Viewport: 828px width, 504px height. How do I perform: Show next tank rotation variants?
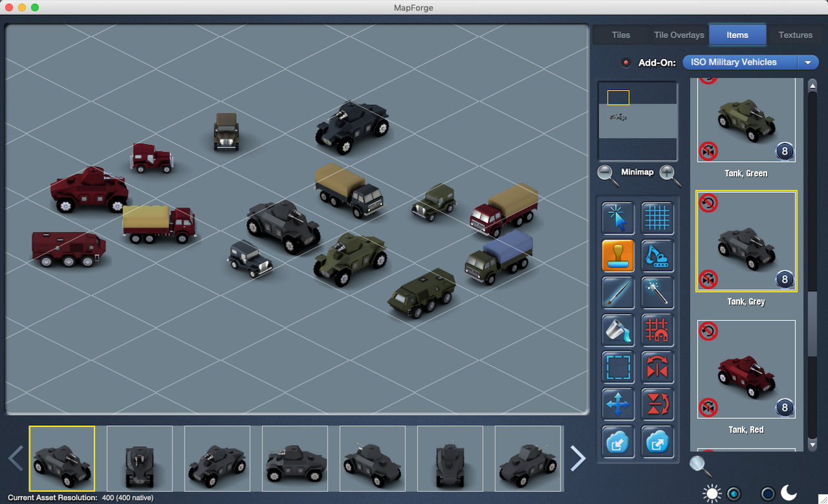pyautogui.click(x=578, y=458)
